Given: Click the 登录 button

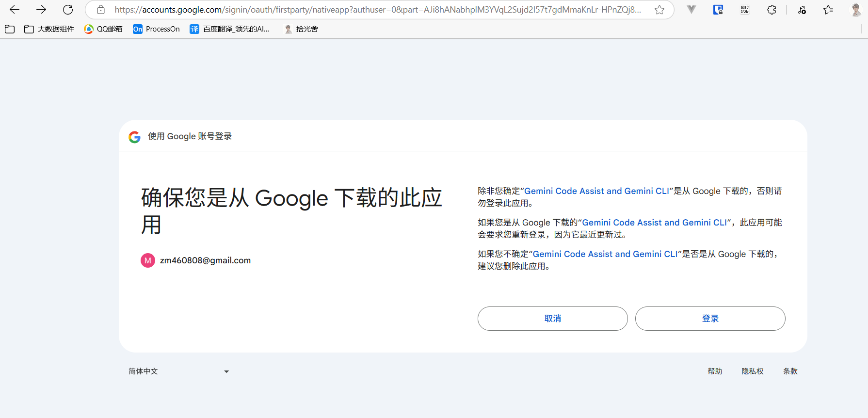Looking at the screenshot, I should 710,319.
